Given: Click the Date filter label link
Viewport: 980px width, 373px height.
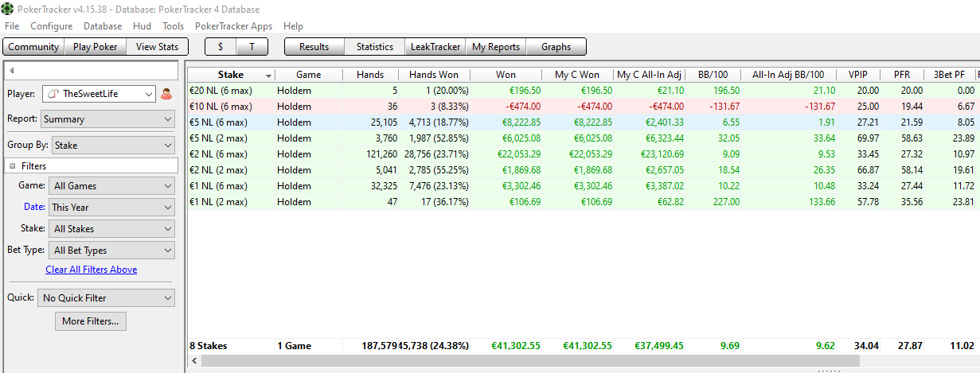Looking at the screenshot, I should click(34, 207).
